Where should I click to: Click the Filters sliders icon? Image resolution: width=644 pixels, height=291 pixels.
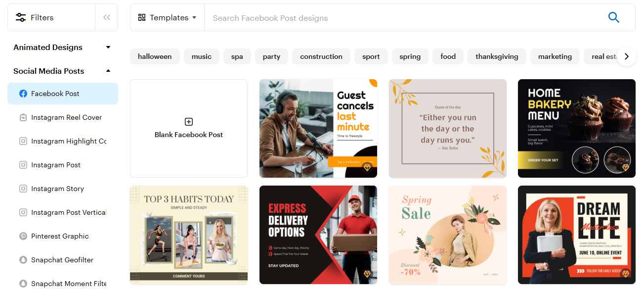click(x=21, y=18)
